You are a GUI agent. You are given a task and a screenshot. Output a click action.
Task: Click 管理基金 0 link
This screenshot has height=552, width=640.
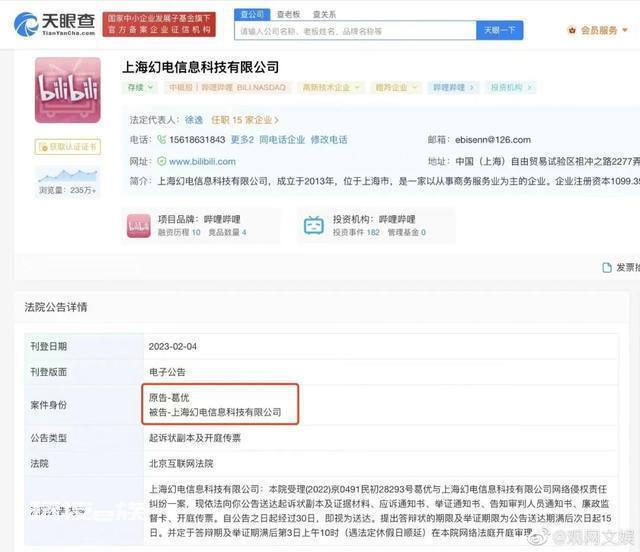click(x=407, y=232)
